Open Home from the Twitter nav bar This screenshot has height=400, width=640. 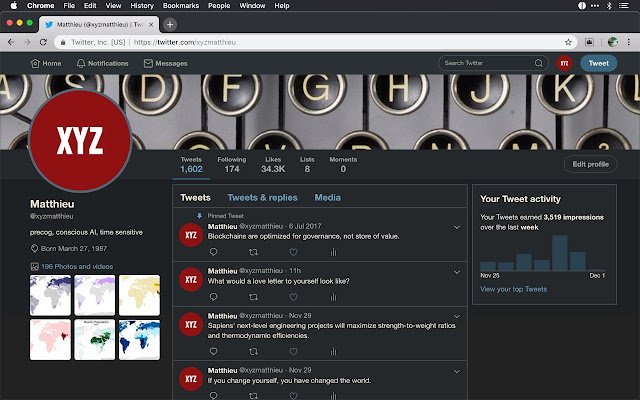point(46,63)
